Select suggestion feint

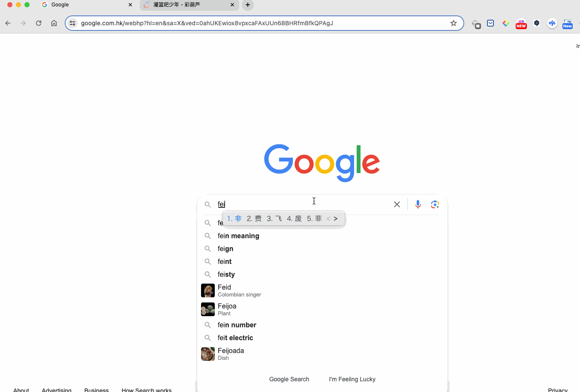tap(322, 262)
